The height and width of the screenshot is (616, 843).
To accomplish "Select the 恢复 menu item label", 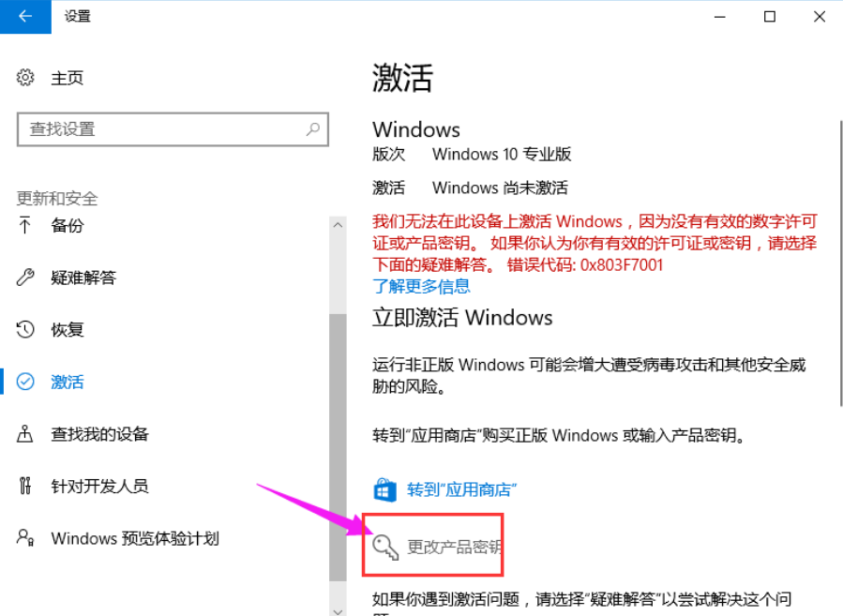I will pos(68,329).
